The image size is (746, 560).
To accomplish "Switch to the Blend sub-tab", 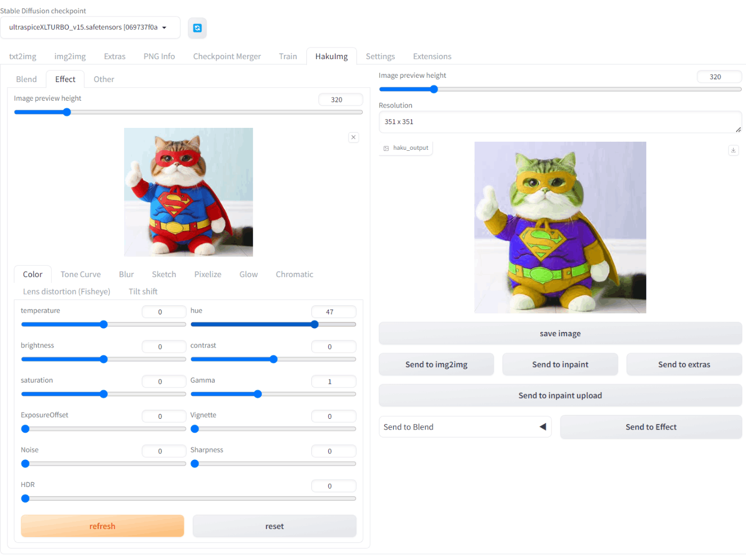I will click(x=27, y=79).
